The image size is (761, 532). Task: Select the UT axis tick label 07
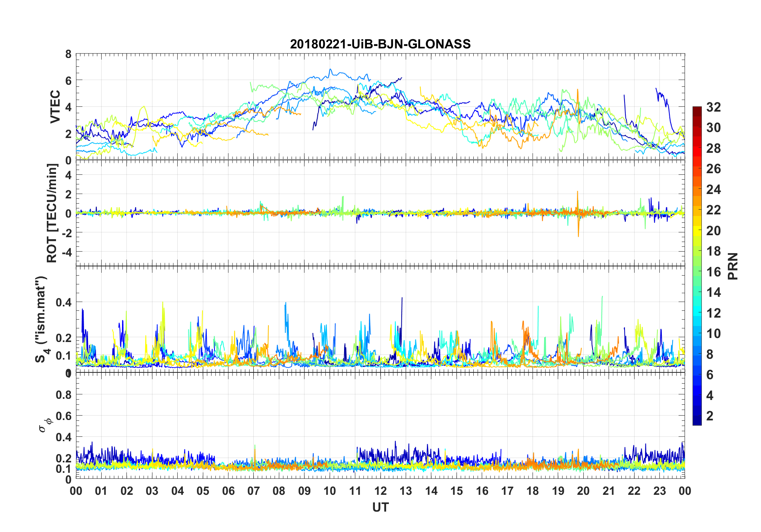pos(254,491)
